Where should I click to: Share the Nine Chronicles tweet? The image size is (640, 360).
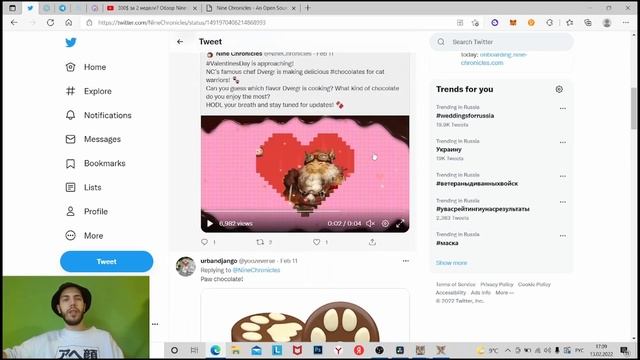coord(372,242)
